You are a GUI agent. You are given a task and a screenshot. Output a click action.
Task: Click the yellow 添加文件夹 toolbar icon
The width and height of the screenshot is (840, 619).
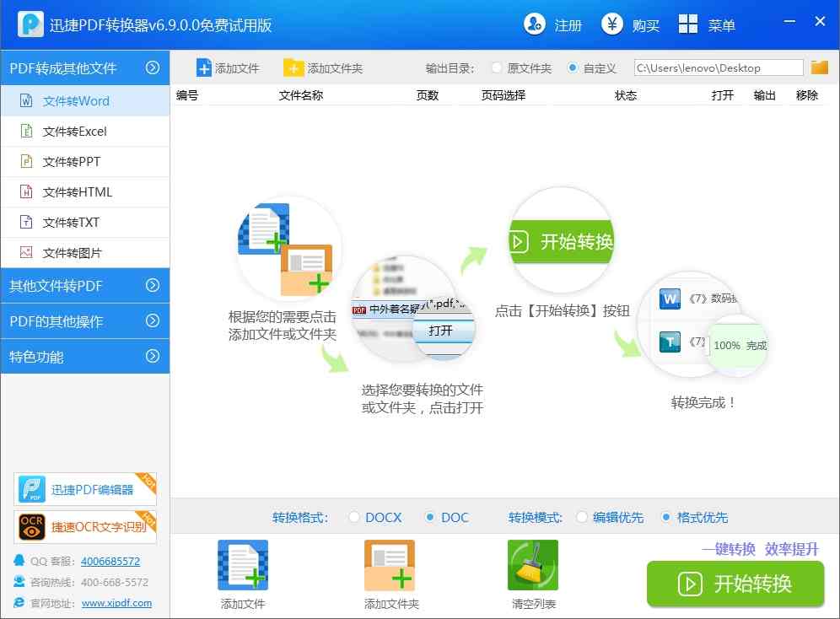(x=293, y=68)
